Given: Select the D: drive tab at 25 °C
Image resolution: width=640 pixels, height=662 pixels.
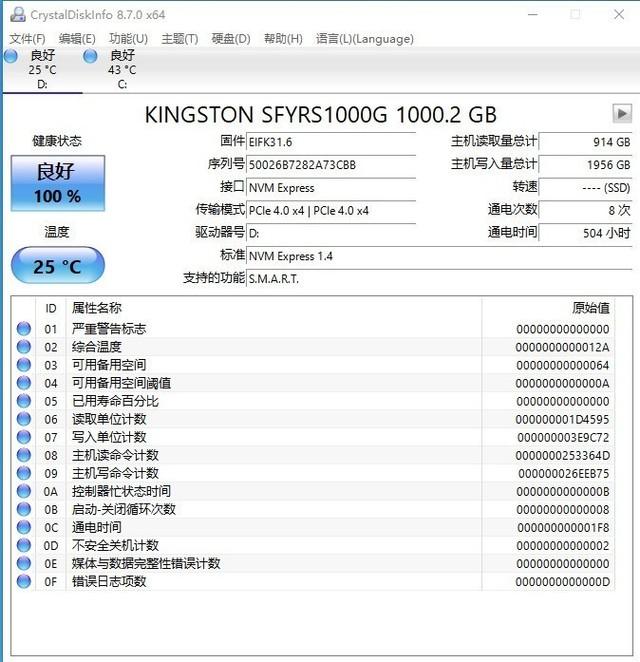Looking at the screenshot, I should 42,70.
